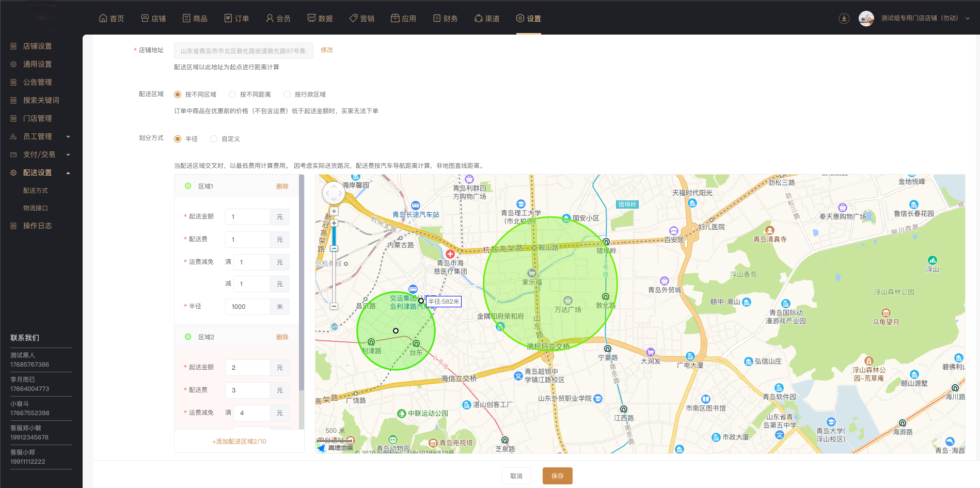The image size is (980, 488).
Task: Click 修改 link beside store address
Action: [x=326, y=50]
